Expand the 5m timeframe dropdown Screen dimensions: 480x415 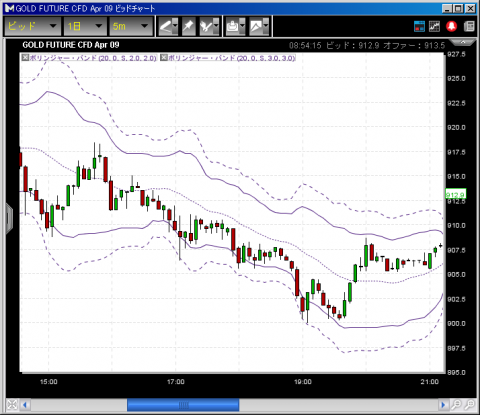pos(131,26)
